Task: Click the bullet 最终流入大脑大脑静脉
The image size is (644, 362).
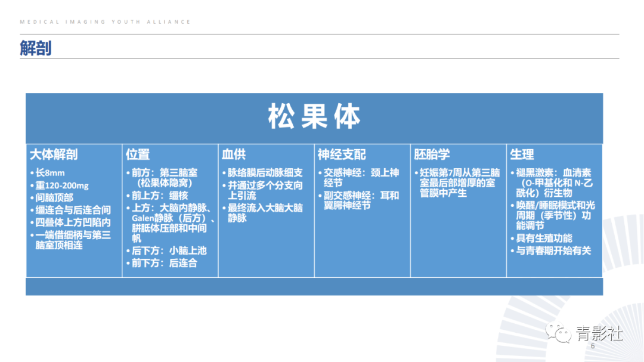Action: point(263,213)
